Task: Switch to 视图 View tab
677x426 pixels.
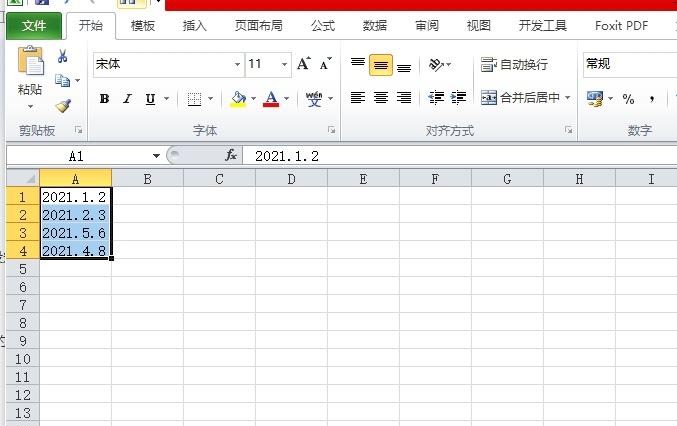Action: coord(478,26)
